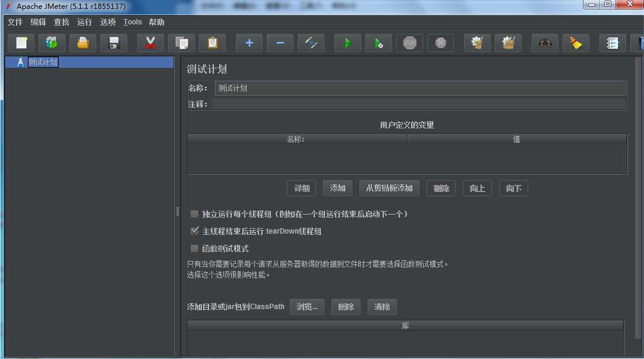Click the Paste clipboard icon

coord(212,43)
